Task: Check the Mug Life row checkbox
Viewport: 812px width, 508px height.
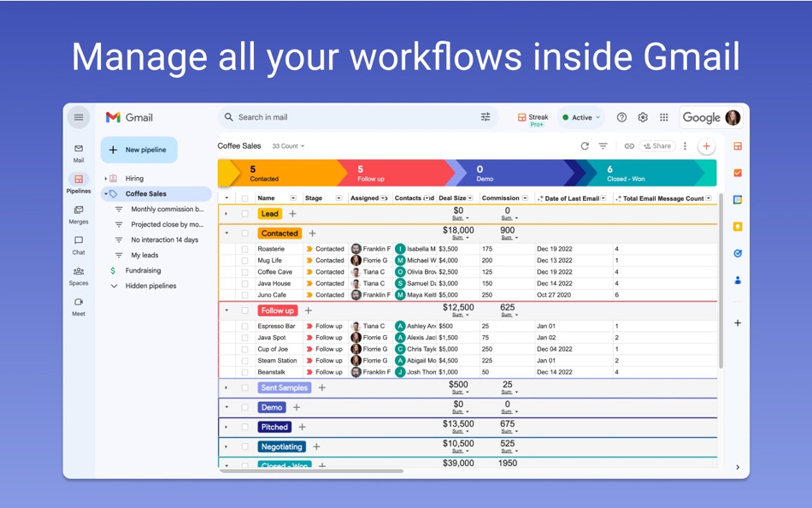Action: [x=245, y=260]
